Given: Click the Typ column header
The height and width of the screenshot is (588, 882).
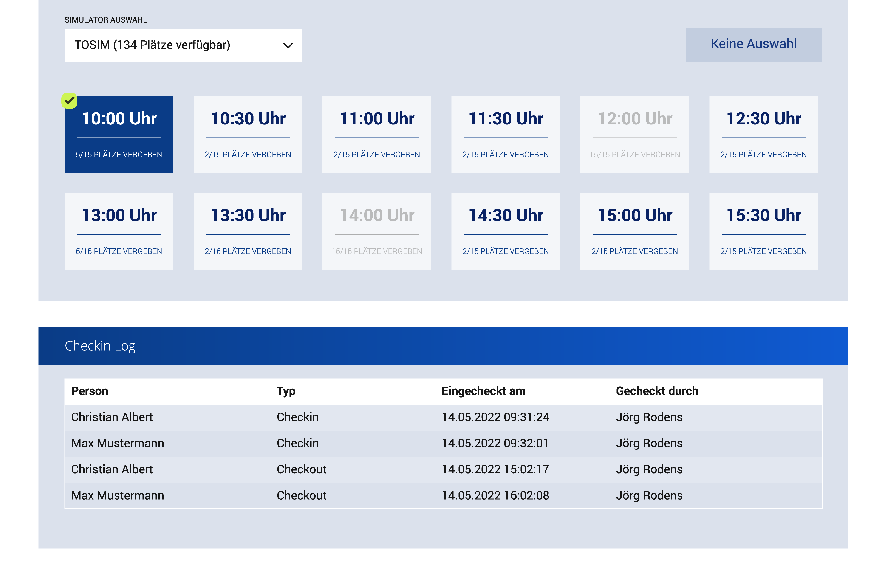Looking at the screenshot, I should click(286, 391).
